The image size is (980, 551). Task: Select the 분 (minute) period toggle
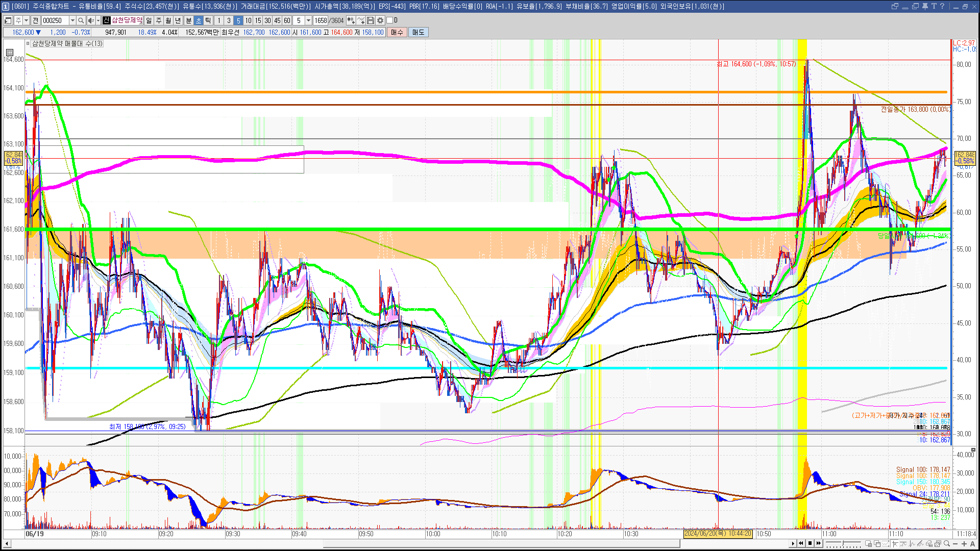[188, 20]
